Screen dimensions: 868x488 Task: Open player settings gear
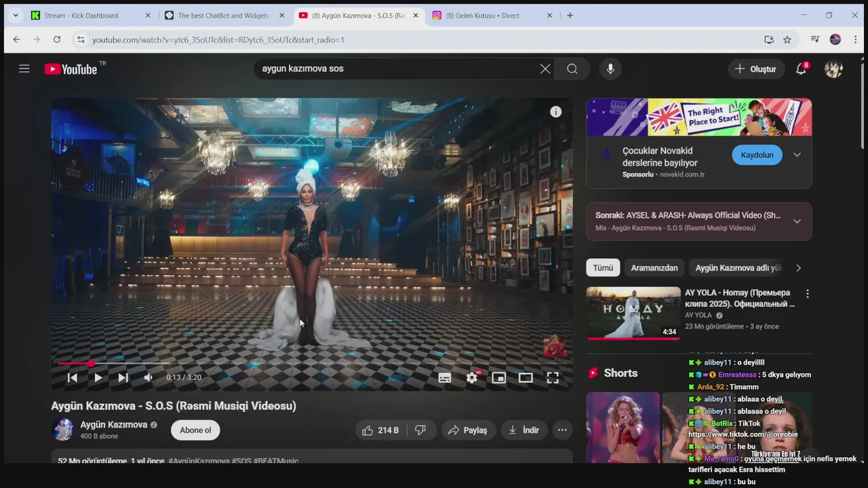[x=472, y=378]
